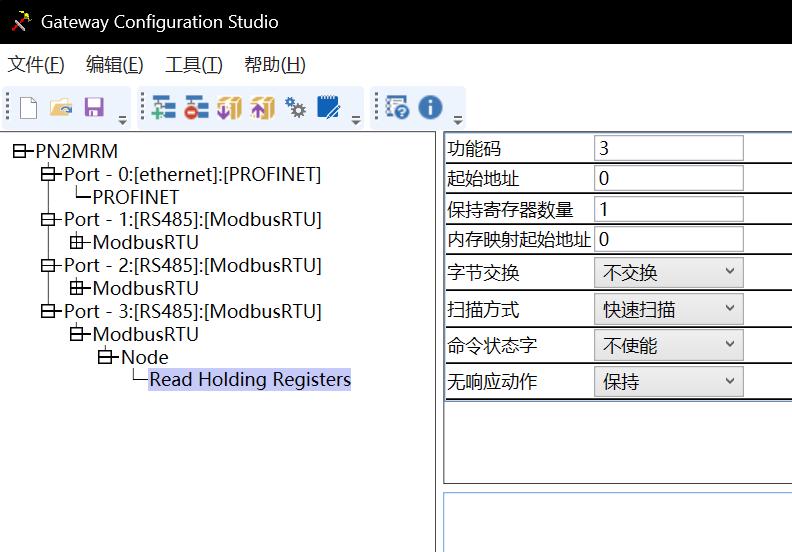Click the help question mark toolbar icon
This screenshot has width=792, height=552.
click(397, 108)
